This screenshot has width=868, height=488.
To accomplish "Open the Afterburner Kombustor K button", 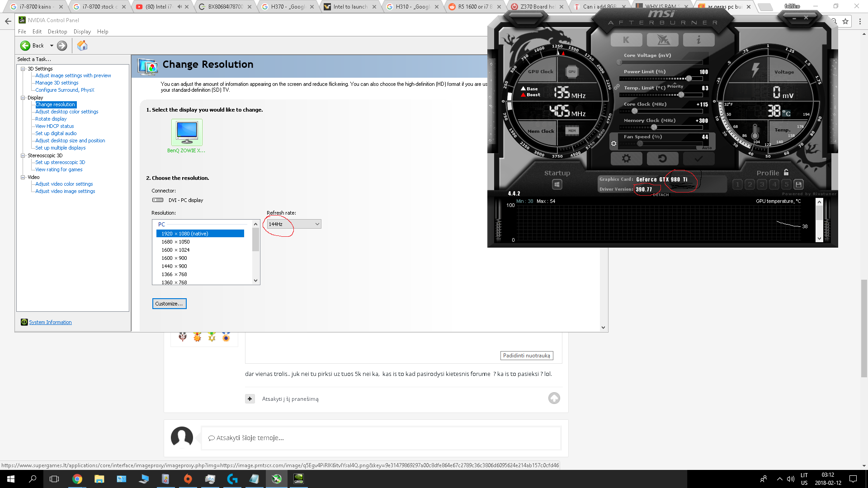I will click(x=626, y=40).
